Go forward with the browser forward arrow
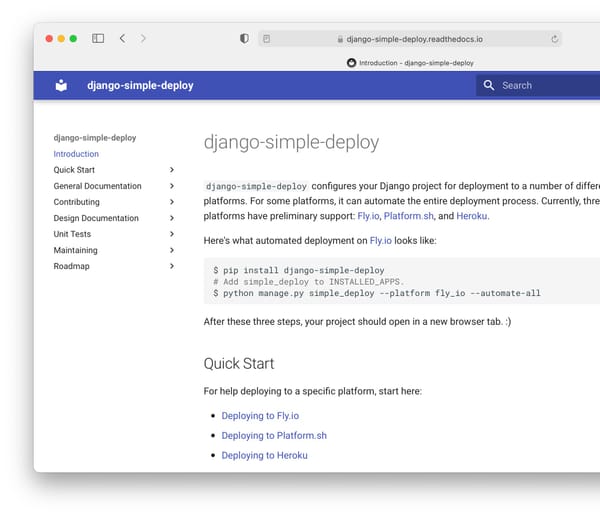Viewport: 600px width, 517px height. click(143, 38)
